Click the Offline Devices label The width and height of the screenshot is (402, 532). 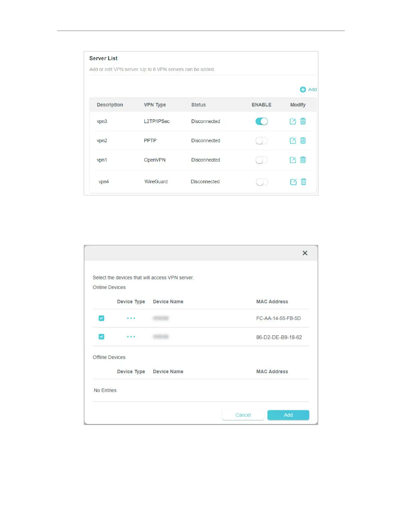click(109, 357)
